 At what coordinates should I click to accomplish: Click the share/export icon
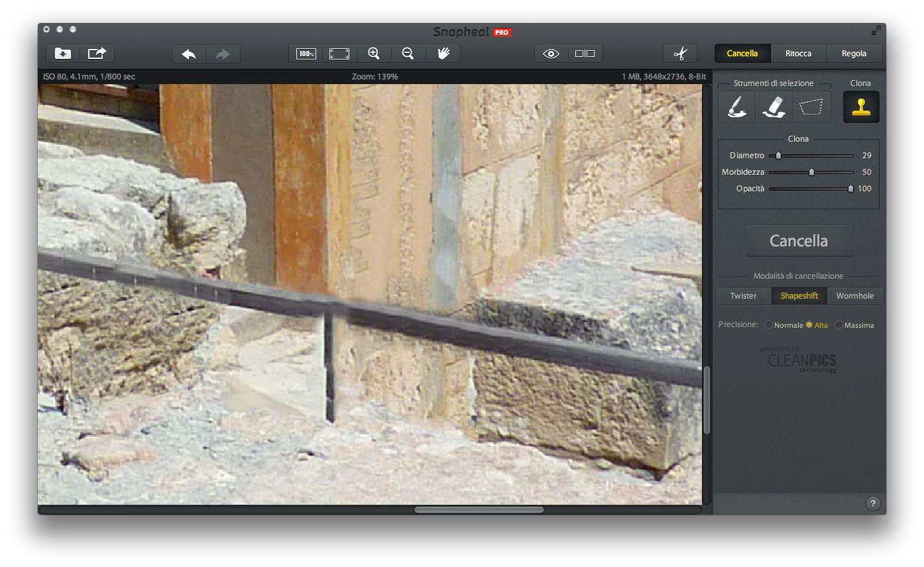click(97, 54)
